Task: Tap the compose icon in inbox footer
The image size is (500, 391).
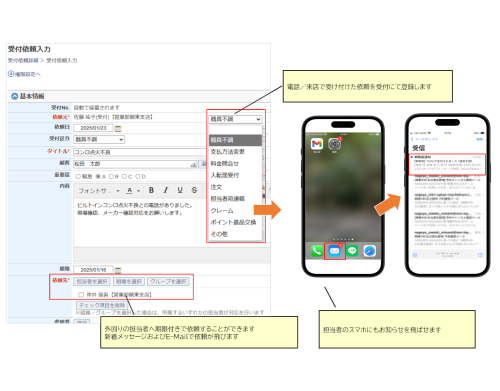Action: [480, 255]
